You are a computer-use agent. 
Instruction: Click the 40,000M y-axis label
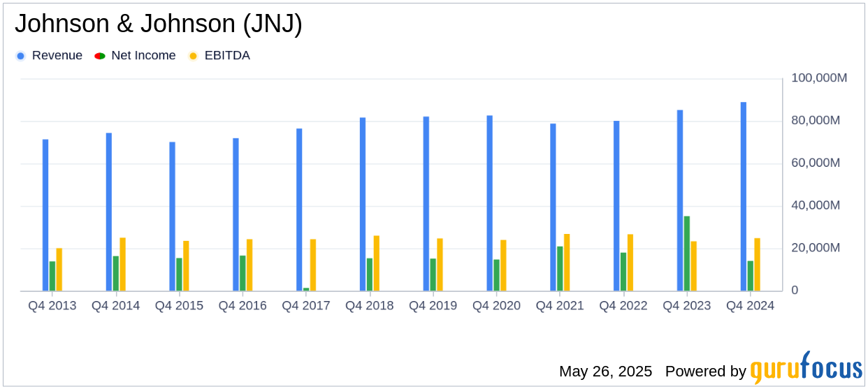(816, 206)
